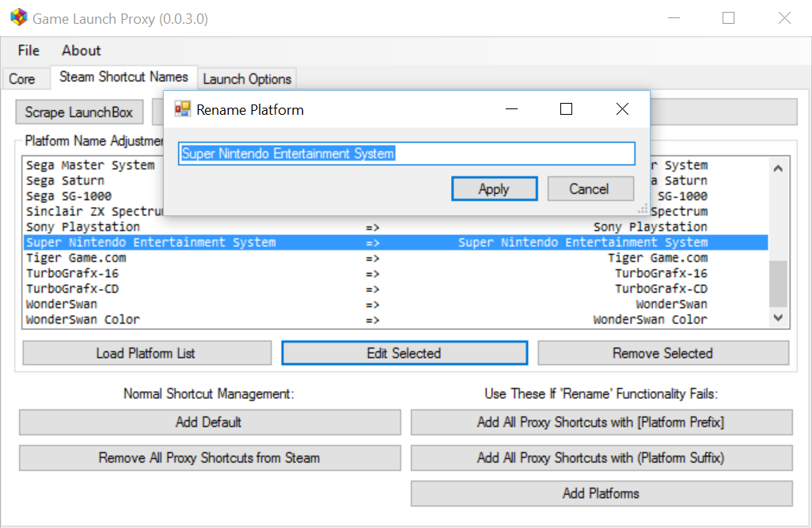Select Sinclair ZX Spectrum row
812x528 pixels.
click(396, 211)
